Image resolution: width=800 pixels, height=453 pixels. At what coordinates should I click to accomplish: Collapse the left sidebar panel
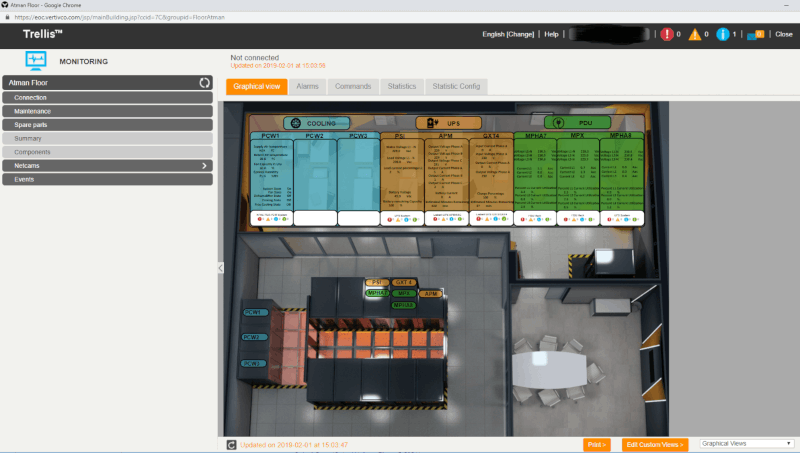tap(220, 267)
